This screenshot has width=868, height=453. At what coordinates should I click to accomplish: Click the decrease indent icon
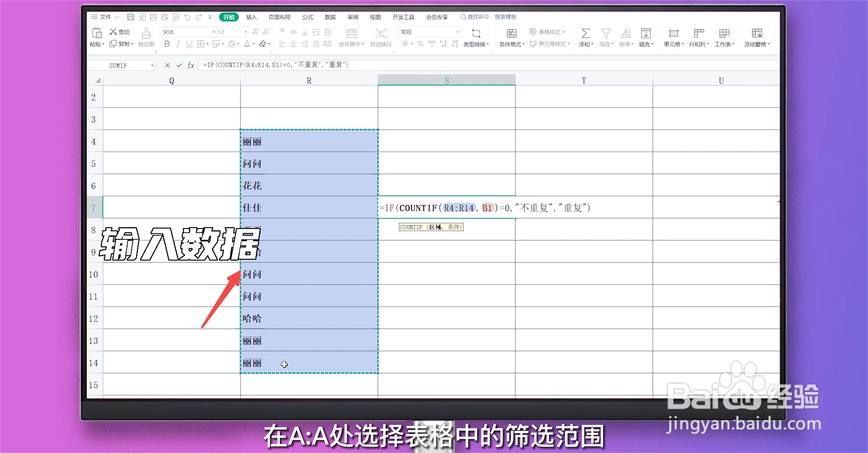pos(316,32)
